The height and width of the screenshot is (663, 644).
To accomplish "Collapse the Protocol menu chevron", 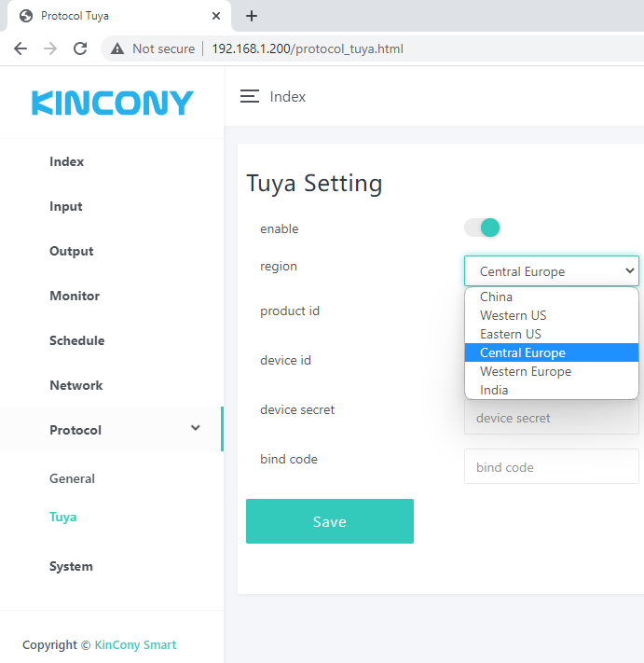I will (195, 428).
